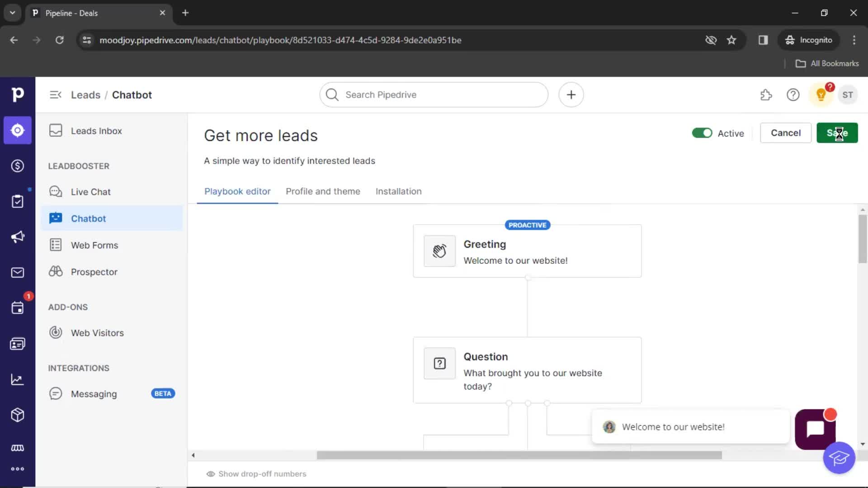Click the Greeting wave hand icon
The image size is (868, 488).
point(439,251)
